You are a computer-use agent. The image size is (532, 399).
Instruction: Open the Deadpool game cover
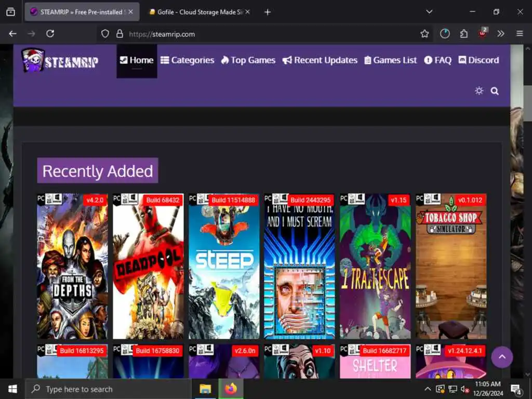click(x=148, y=267)
